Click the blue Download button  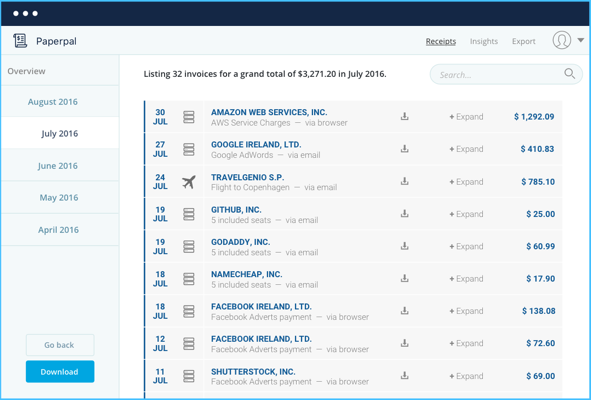coord(60,372)
